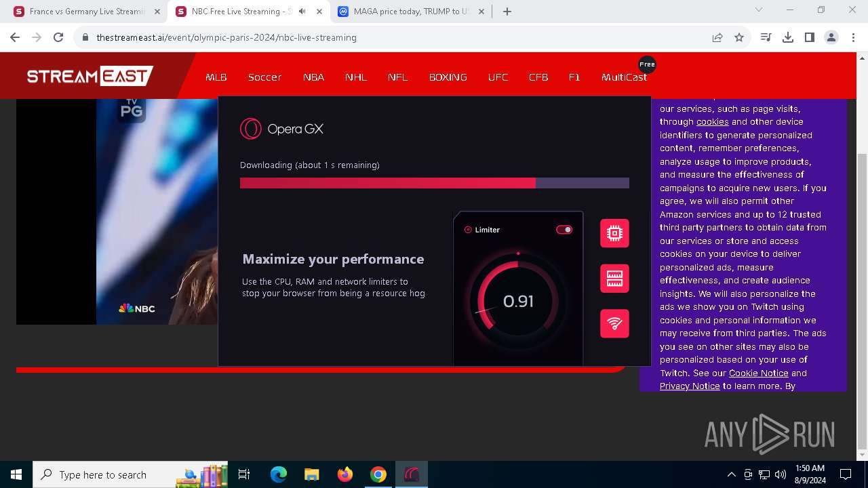
Task: Switch to MAGA price today tab
Action: 412,12
